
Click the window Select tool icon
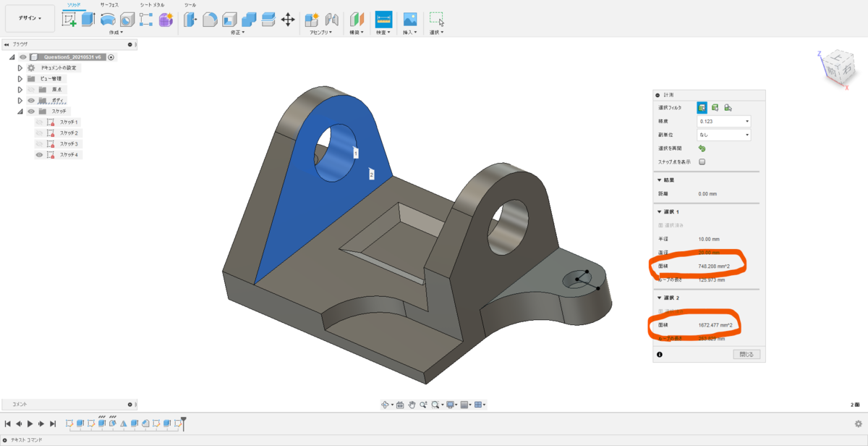pos(437,20)
